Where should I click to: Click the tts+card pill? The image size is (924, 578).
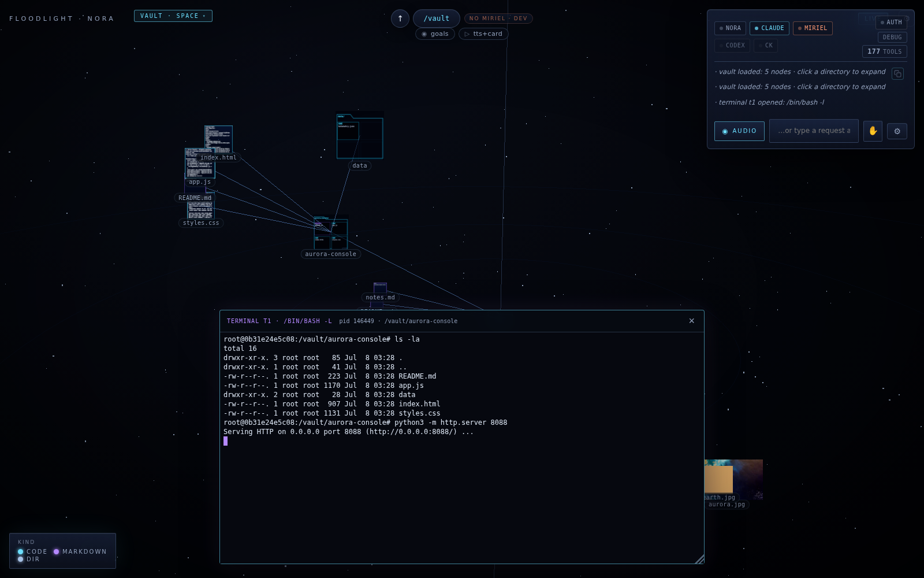tap(483, 34)
